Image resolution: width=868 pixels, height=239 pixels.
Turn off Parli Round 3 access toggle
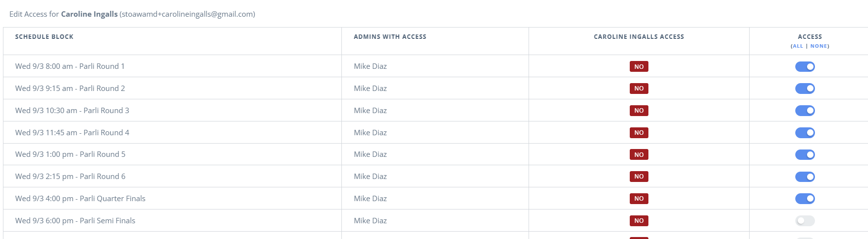805,111
